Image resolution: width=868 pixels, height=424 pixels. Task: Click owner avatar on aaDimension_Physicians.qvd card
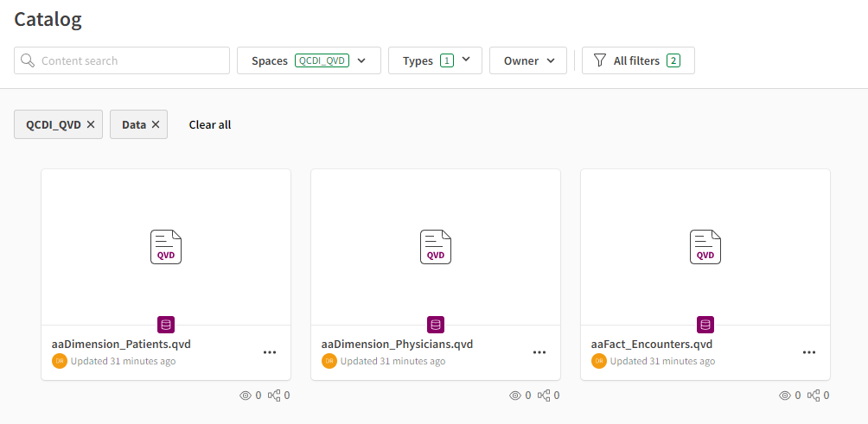tap(329, 361)
